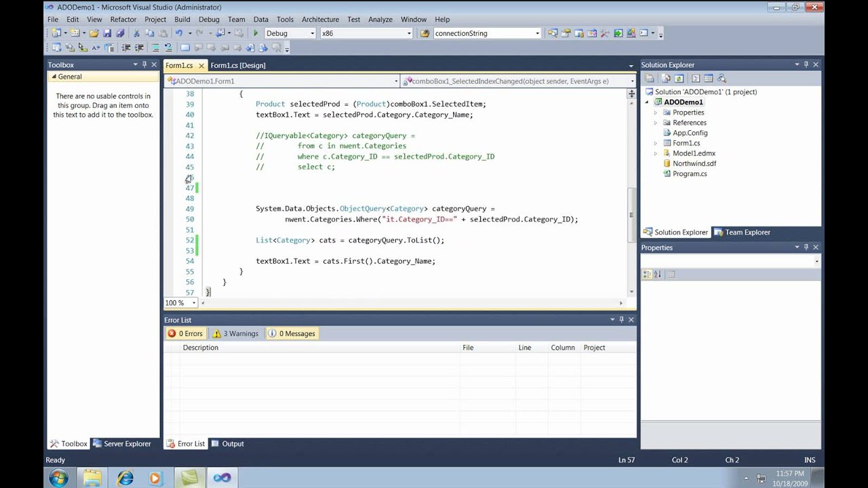Screen dimensions: 868x488
Task: Sort Error List by Description column
Action: 320,348
